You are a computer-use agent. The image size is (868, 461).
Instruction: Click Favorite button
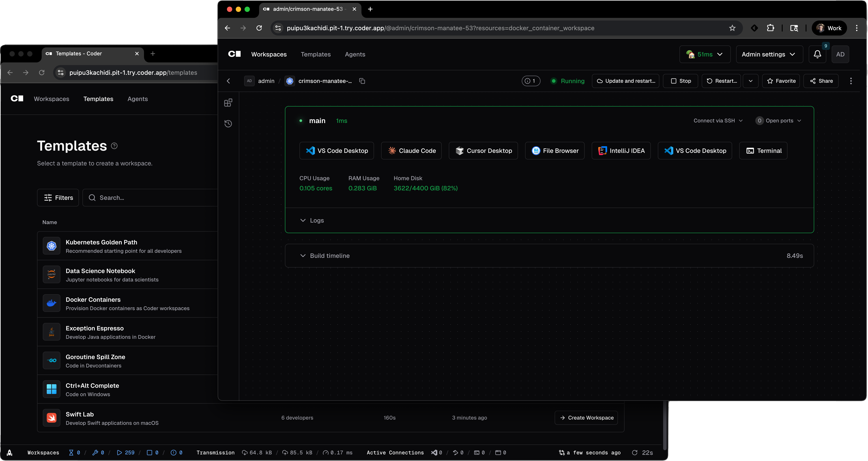tap(781, 81)
